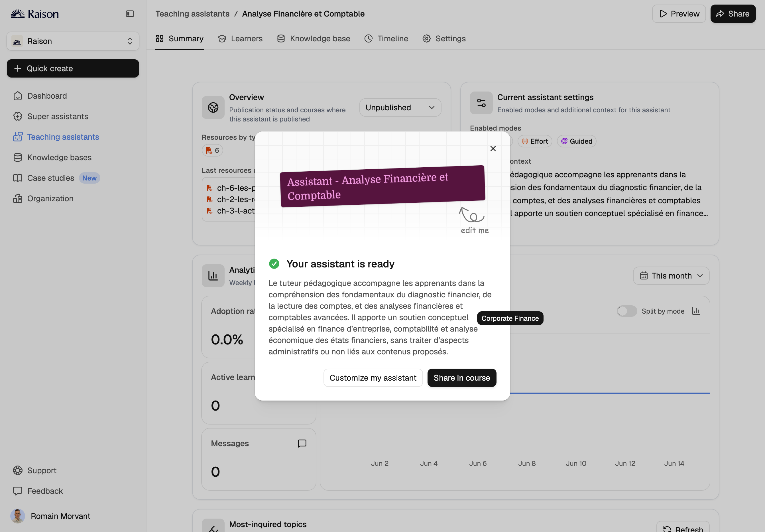Click the Share button in the header
This screenshot has height=532, width=765.
733,14
